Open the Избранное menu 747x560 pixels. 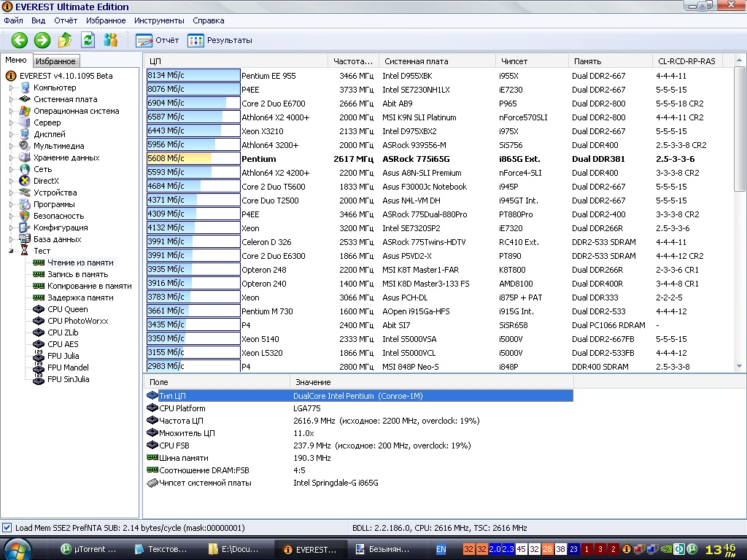coord(106,20)
